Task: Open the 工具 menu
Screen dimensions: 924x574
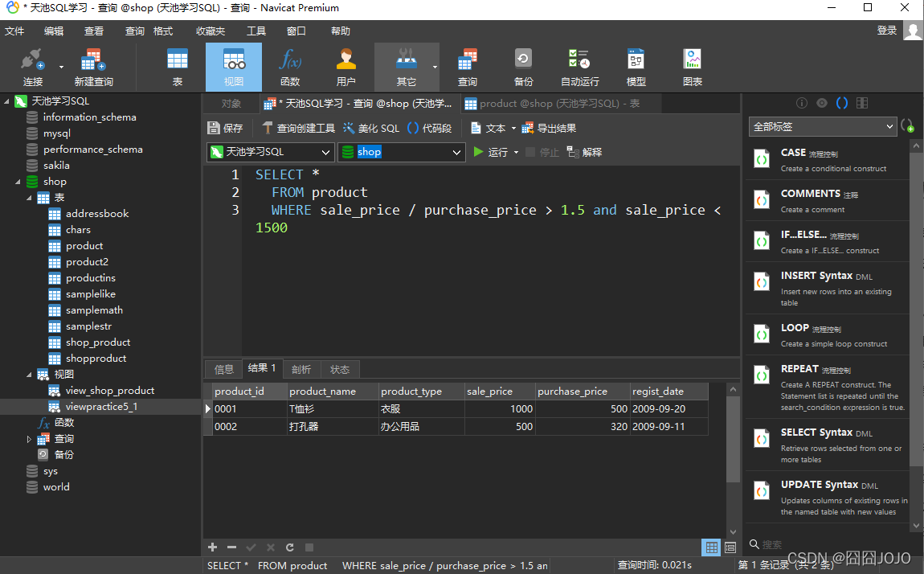Action: [256, 31]
